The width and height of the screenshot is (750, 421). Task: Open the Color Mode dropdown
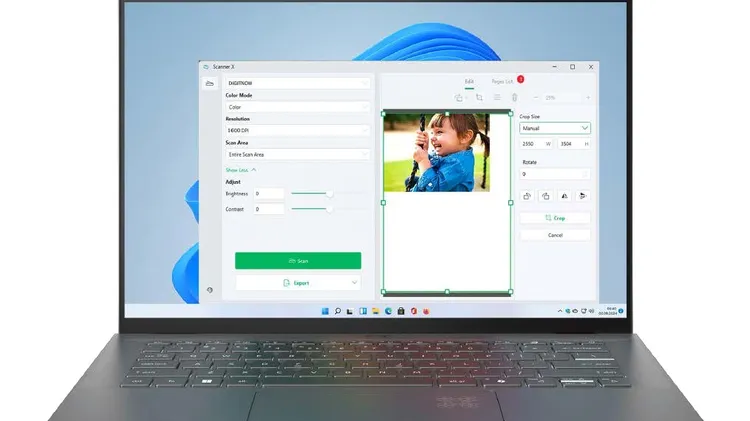click(x=297, y=106)
